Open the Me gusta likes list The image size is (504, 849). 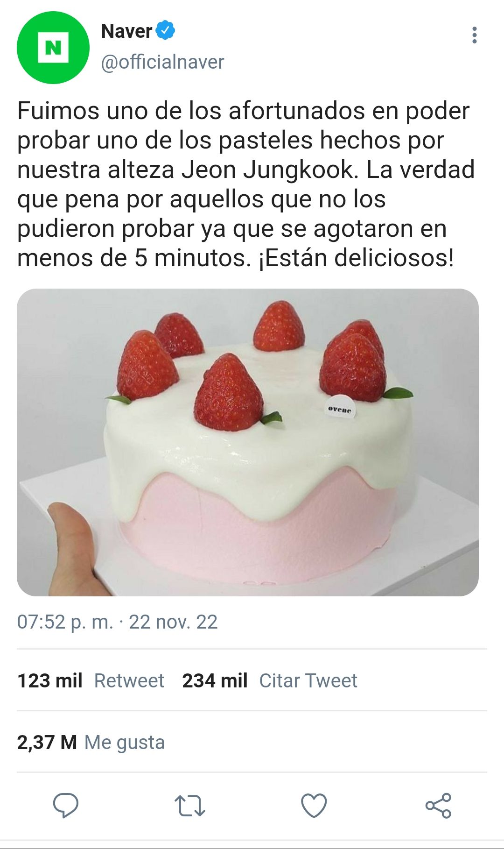click(125, 742)
